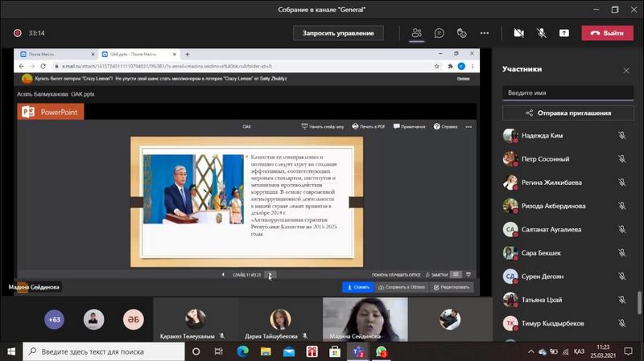Open browser extensions puzzle icon
Viewport: 644px width, 361px height.
tap(450, 66)
